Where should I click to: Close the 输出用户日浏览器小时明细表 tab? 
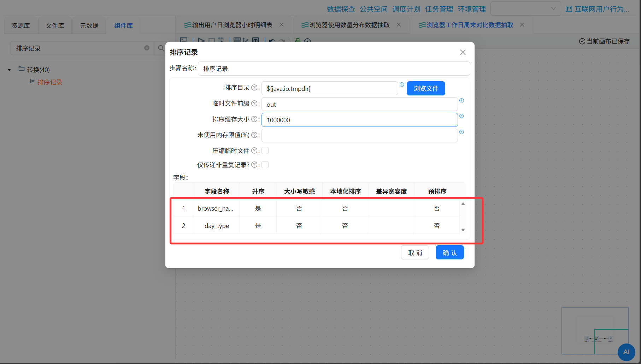[282, 25]
